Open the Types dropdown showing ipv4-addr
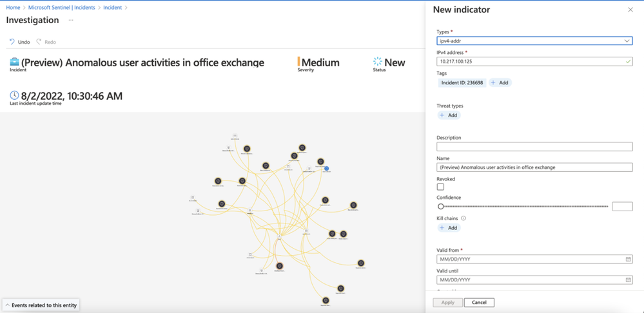The width and height of the screenshot is (644, 313). tap(534, 41)
